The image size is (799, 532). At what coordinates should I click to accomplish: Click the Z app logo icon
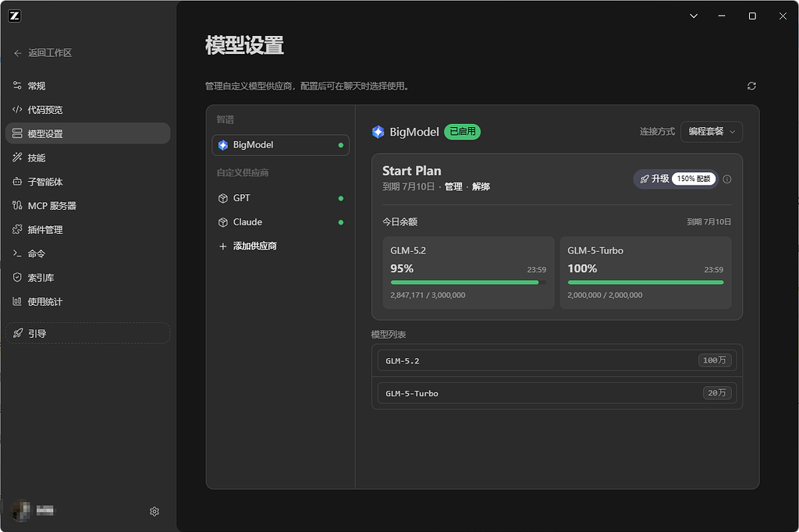(x=14, y=16)
